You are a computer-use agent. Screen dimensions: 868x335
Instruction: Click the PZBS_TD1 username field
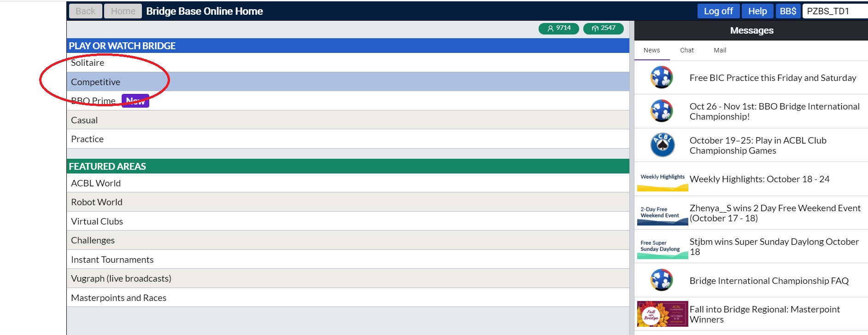click(x=834, y=11)
